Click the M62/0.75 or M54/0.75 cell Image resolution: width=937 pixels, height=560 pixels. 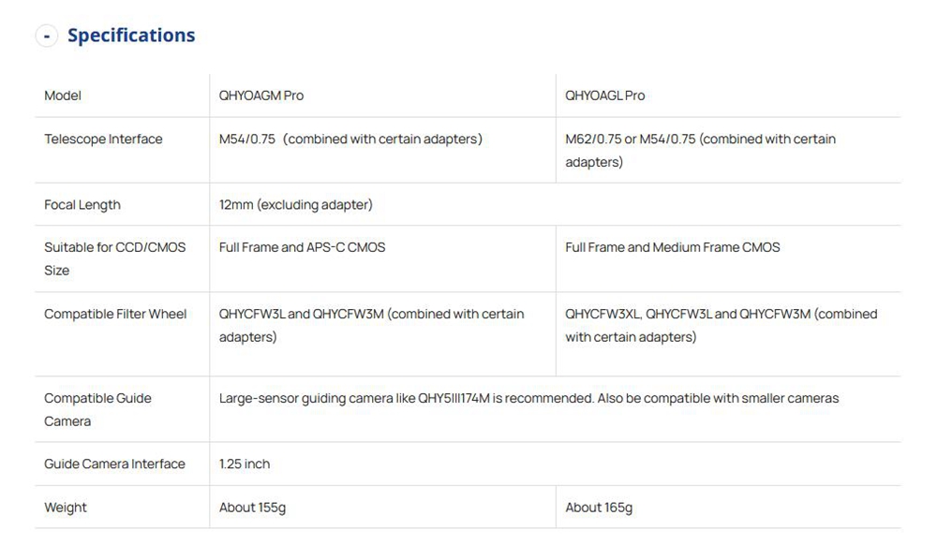pos(700,150)
